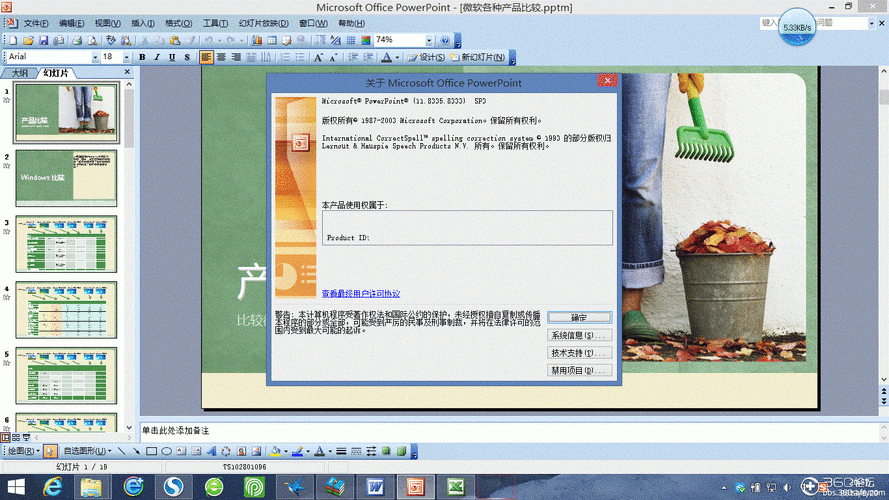Select the Windows 比较 slide 2 thumbnail
The height and width of the screenshot is (500, 889).
pos(66,178)
